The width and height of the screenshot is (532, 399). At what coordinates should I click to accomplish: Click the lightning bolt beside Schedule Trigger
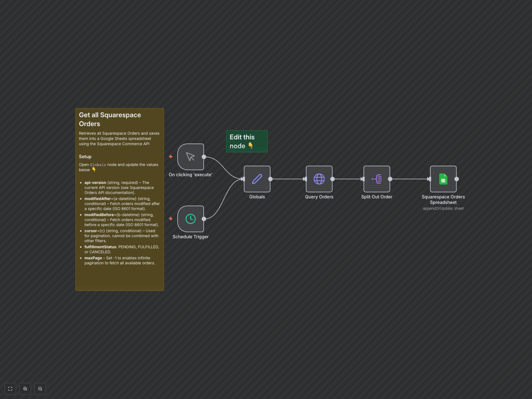(171, 219)
